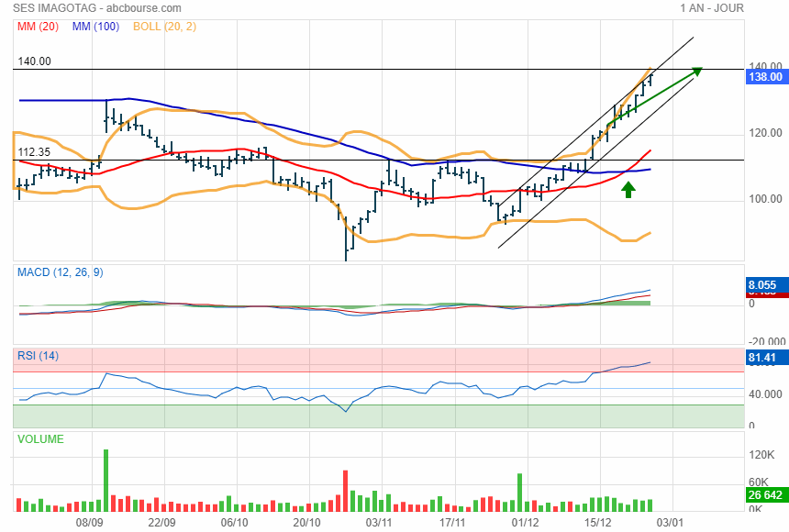Viewport: 789px width, 532px height.
Task: Select the MM (100) legend label
Action: [95, 27]
